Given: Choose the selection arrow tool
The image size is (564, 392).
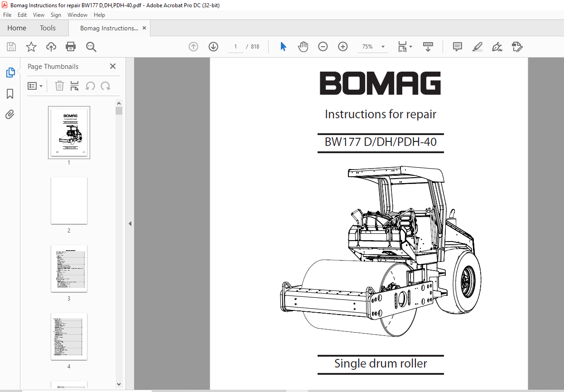Looking at the screenshot, I should tap(284, 47).
